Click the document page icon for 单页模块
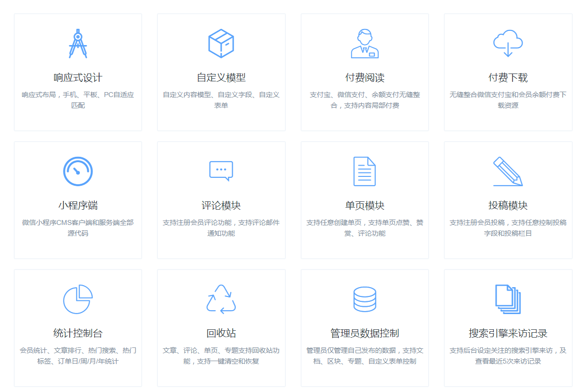 (364, 171)
